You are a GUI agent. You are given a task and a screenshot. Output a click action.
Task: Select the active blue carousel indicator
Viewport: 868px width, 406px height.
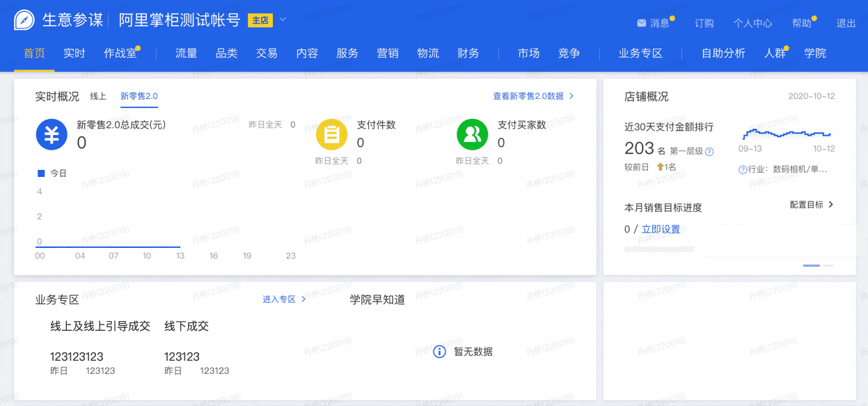click(811, 265)
